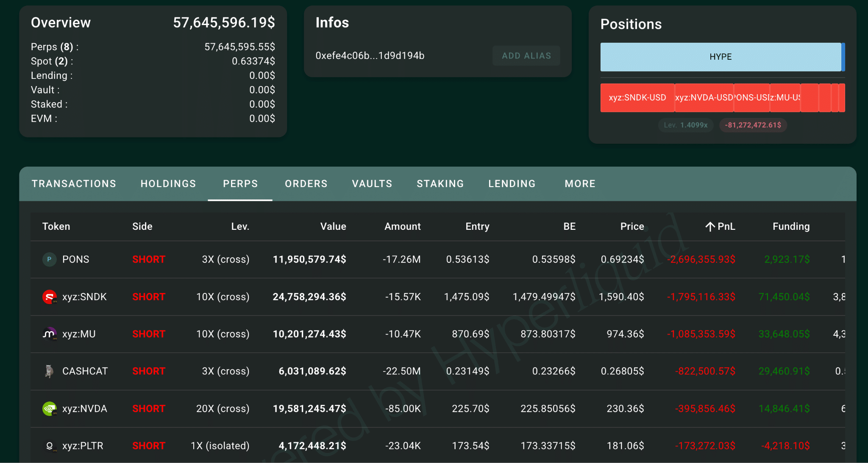Click xyz:NVDA leverage 20X (cross)
The width and height of the screenshot is (868, 463).
[223, 409]
